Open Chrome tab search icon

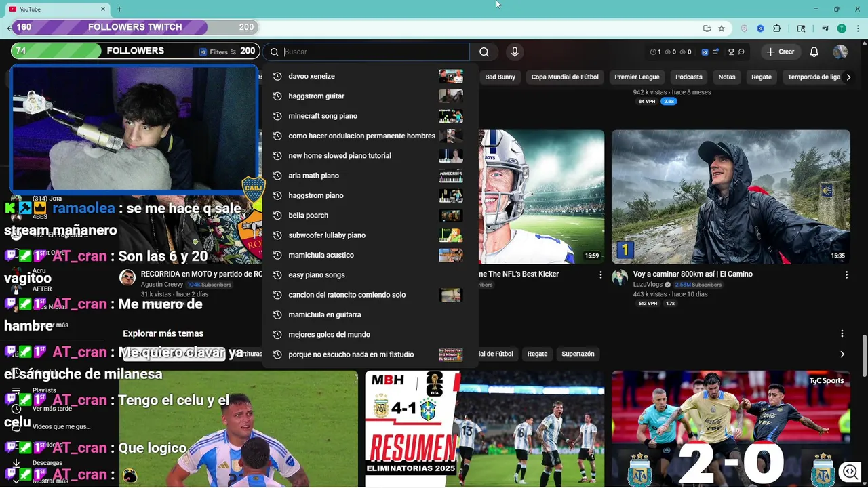(x=801, y=28)
